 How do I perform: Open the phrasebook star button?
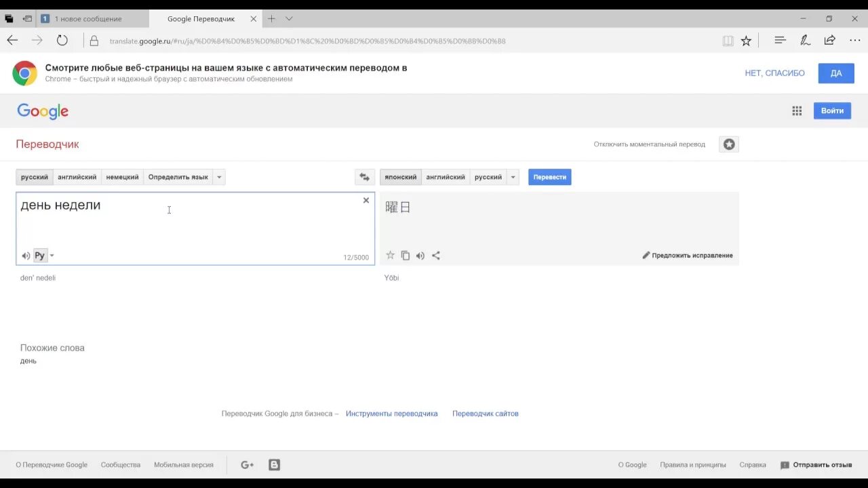729,144
